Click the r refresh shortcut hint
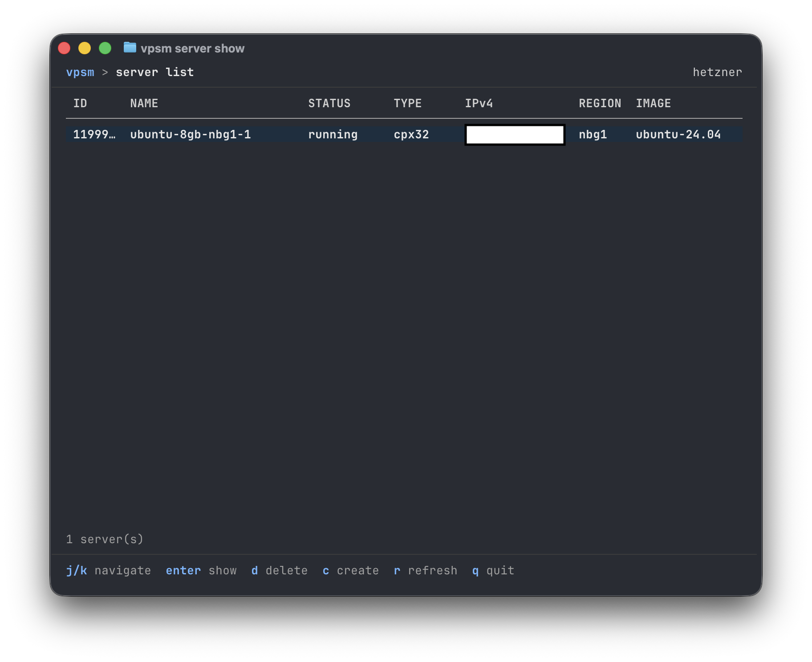This screenshot has width=812, height=662. [x=425, y=570]
